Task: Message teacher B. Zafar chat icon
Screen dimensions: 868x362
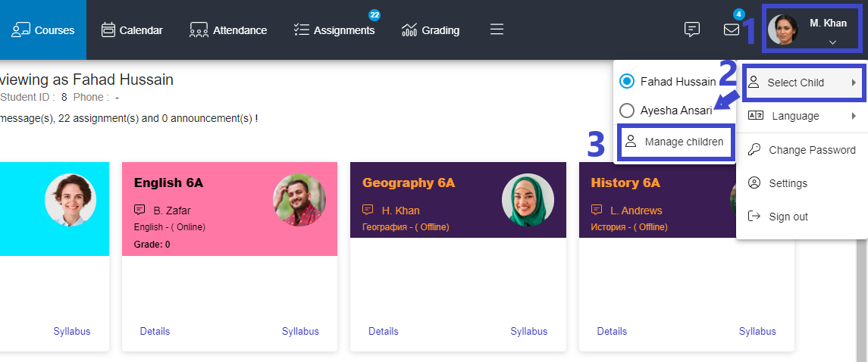Action: 139,210
